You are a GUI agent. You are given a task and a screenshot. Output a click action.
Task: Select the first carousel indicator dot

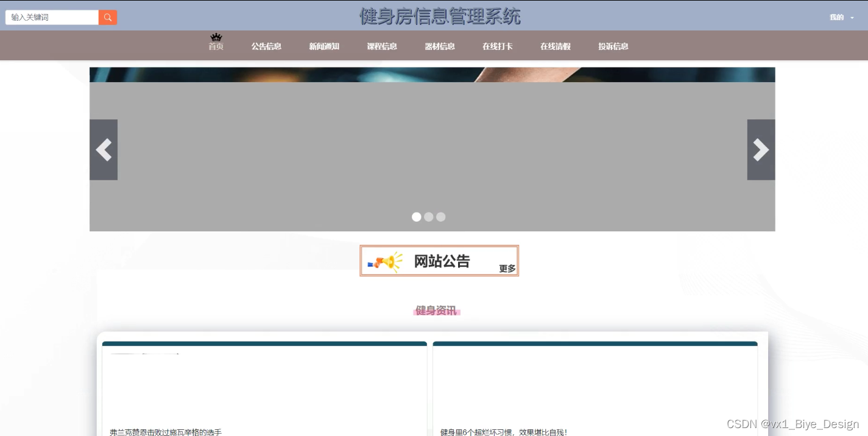pyautogui.click(x=417, y=217)
